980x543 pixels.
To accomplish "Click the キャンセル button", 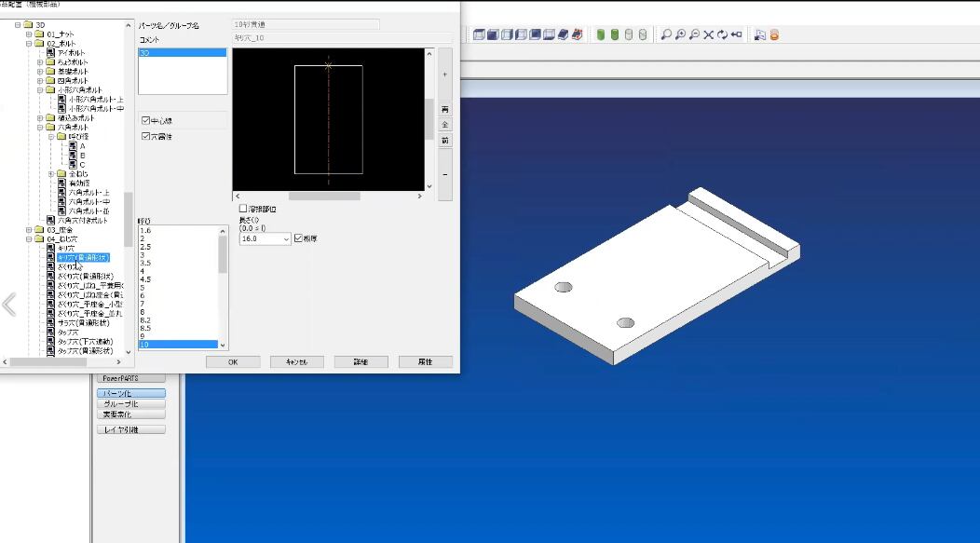I will (296, 361).
